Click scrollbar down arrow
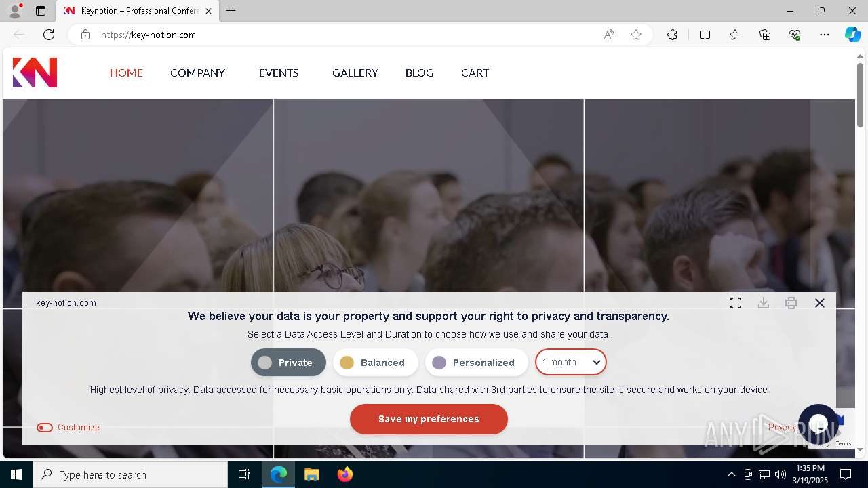This screenshot has width=868, height=488. tap(861, 450)
